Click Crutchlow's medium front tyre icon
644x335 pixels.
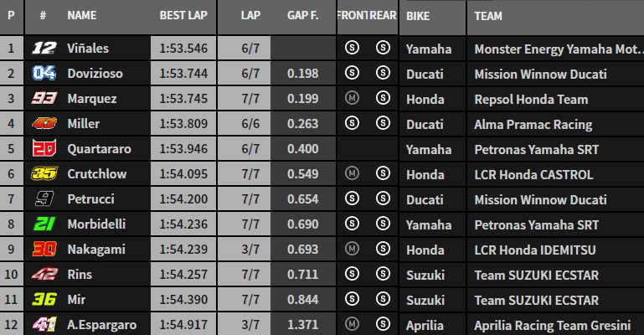coord(352,174)
